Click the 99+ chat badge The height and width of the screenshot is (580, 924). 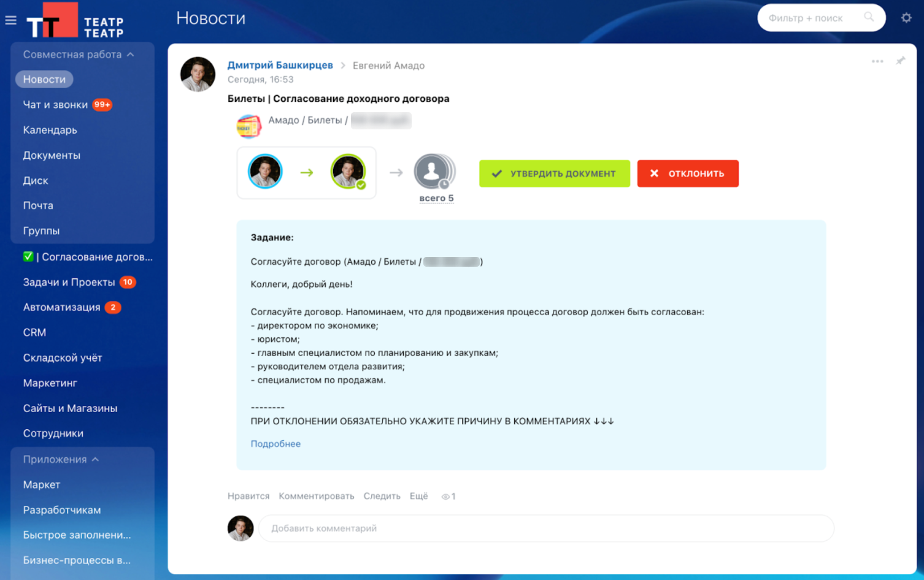pyautogui.click(x=102, y=105)
